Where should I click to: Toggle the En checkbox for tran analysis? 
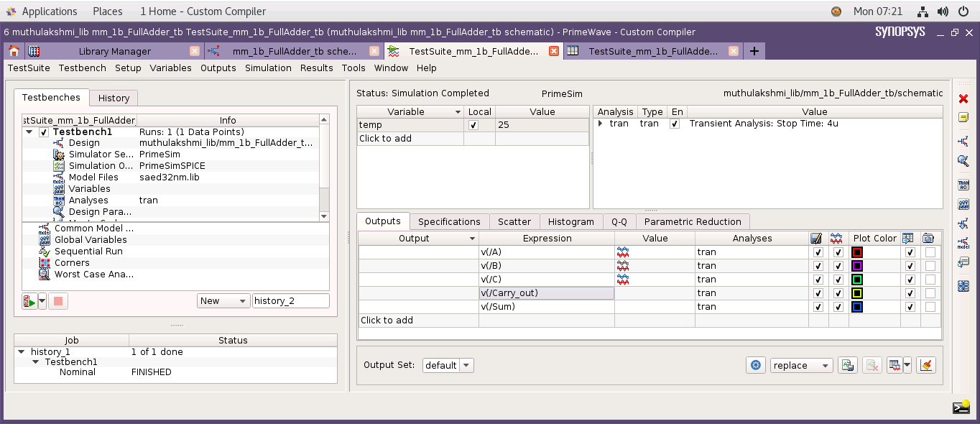[674, 123]
